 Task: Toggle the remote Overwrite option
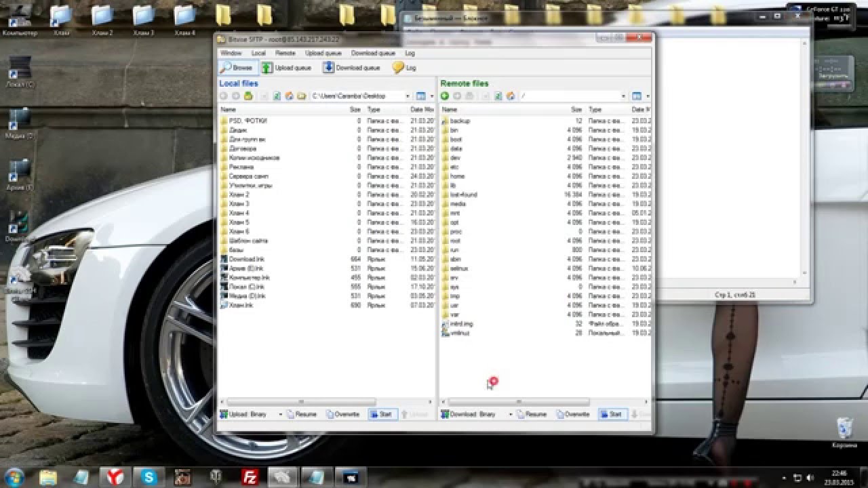tap(572, 414)
